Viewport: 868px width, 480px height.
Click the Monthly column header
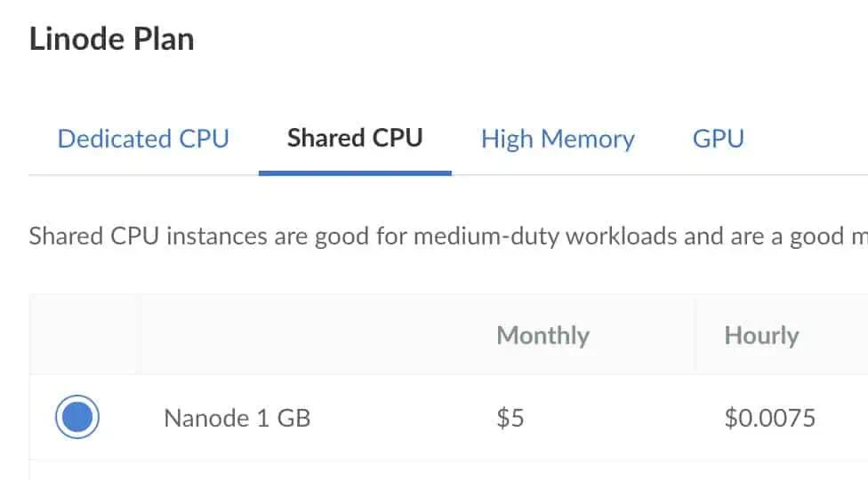click(542, 335)
